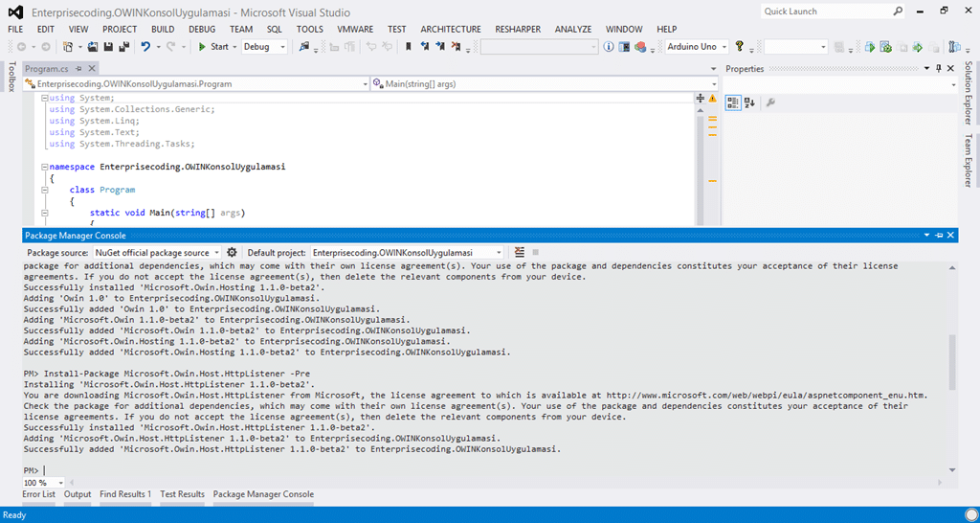The width and height of the screenshot is (980, 523).
Task: Collapse the using directives outline
Action: [x=44, y=99]
